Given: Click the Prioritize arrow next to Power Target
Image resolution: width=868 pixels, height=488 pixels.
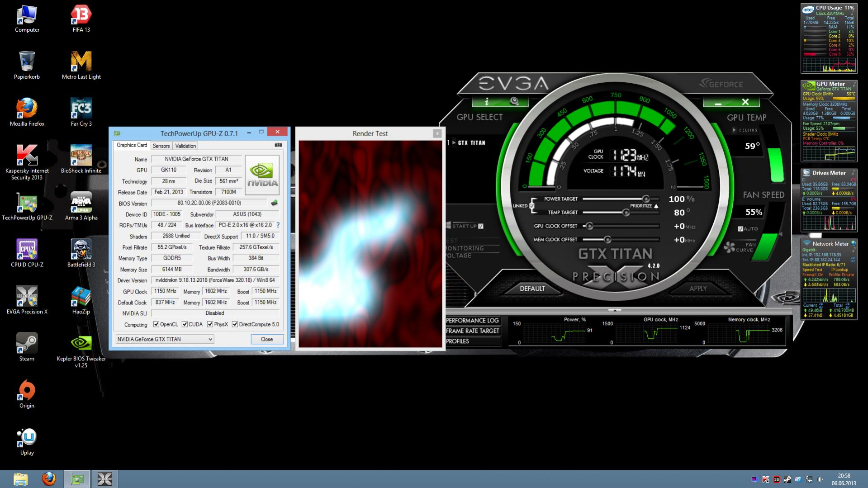Looking at the screenshot, I should pos(656,206).
